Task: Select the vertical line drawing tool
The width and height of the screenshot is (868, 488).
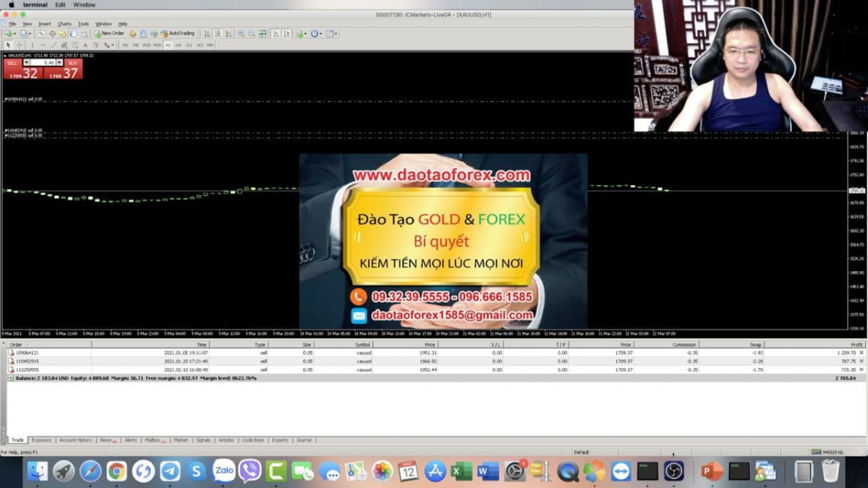Action: point(32,46)
